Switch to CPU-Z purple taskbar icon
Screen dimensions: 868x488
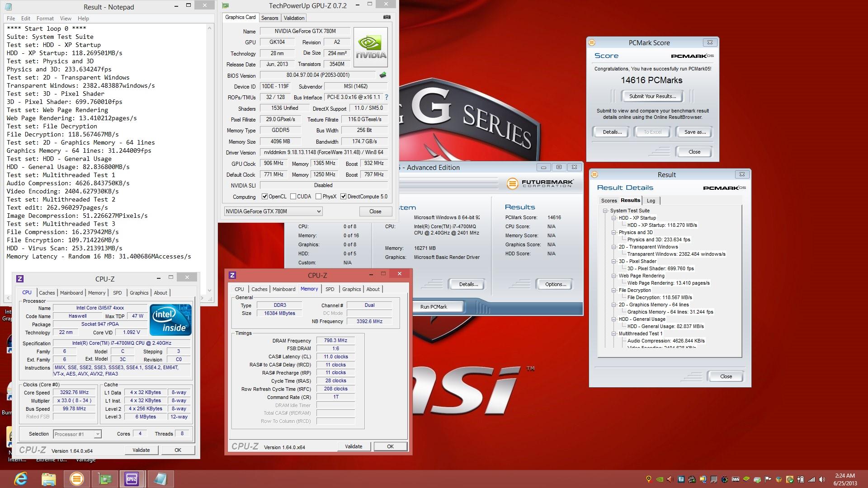point(132,479)
